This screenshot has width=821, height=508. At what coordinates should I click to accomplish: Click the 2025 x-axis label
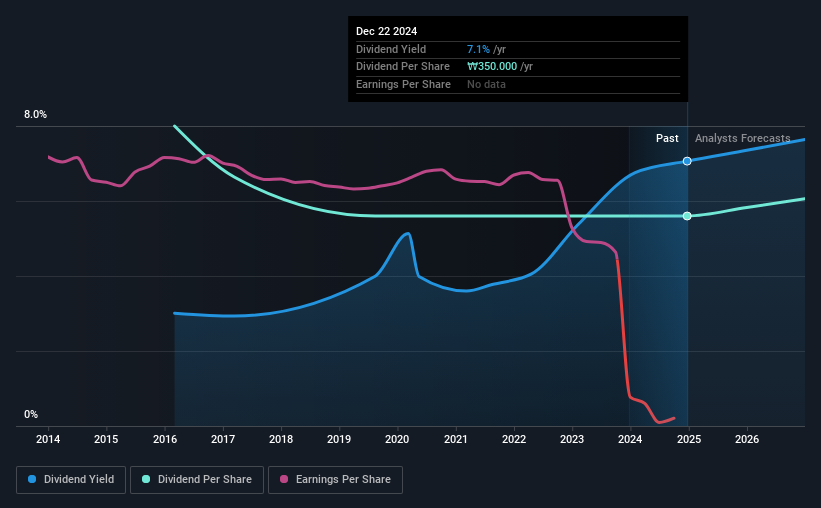689,439
